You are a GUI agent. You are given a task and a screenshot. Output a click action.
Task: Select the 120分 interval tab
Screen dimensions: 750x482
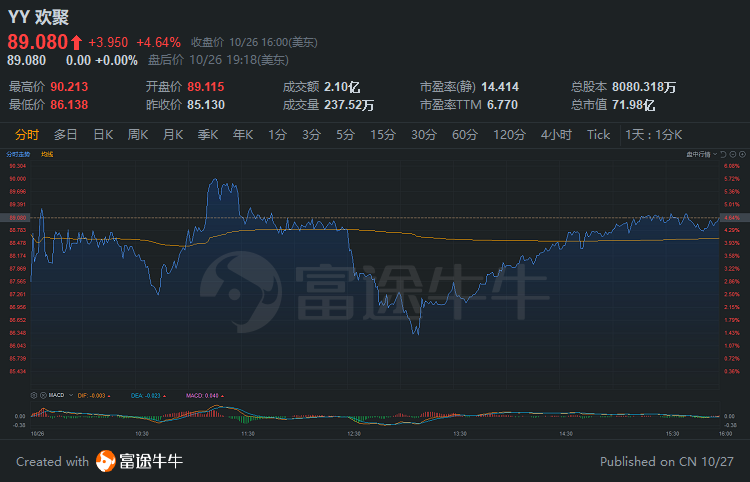click(509, 135)
